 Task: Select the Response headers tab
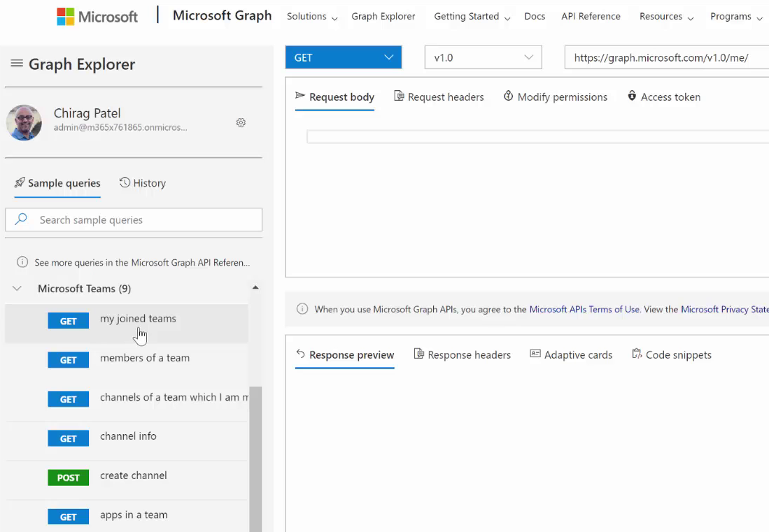click(463, 354)
